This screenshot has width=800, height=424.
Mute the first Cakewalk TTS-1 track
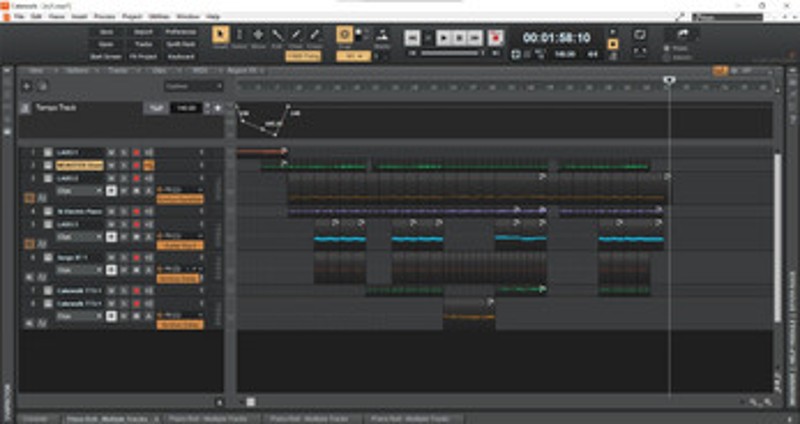click(111, 291)
